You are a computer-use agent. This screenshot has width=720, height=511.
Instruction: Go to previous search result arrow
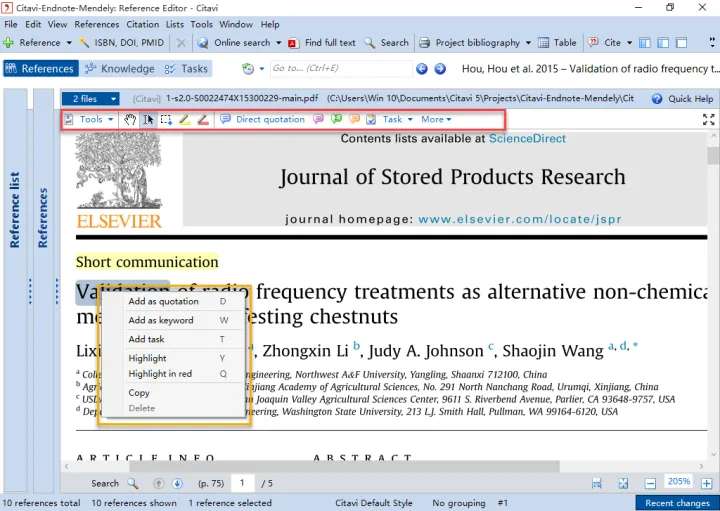(x=158, y=483)
